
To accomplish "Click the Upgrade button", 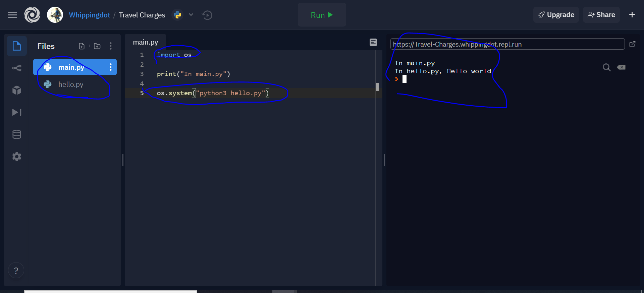I will (x=556, y=15).
